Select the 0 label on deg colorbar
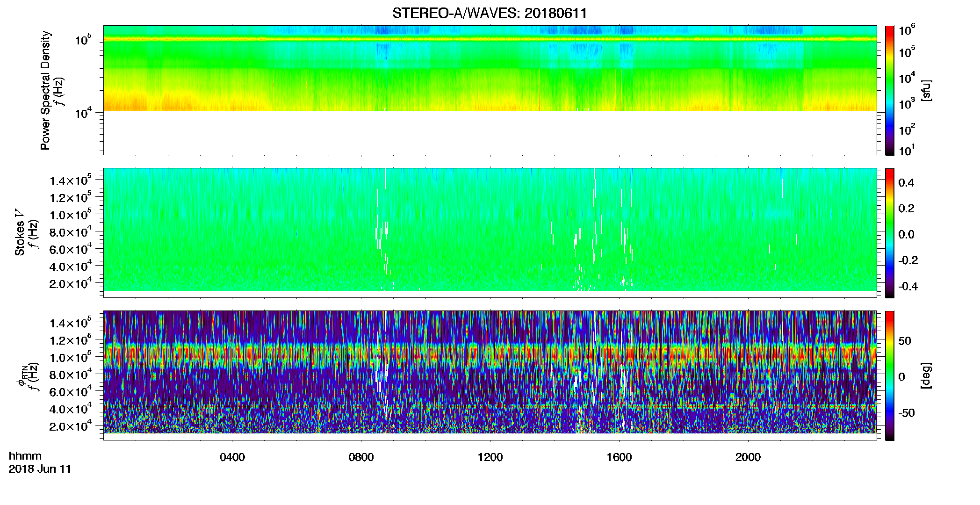This screenshot has height=505, width=980. coord(902,377)
